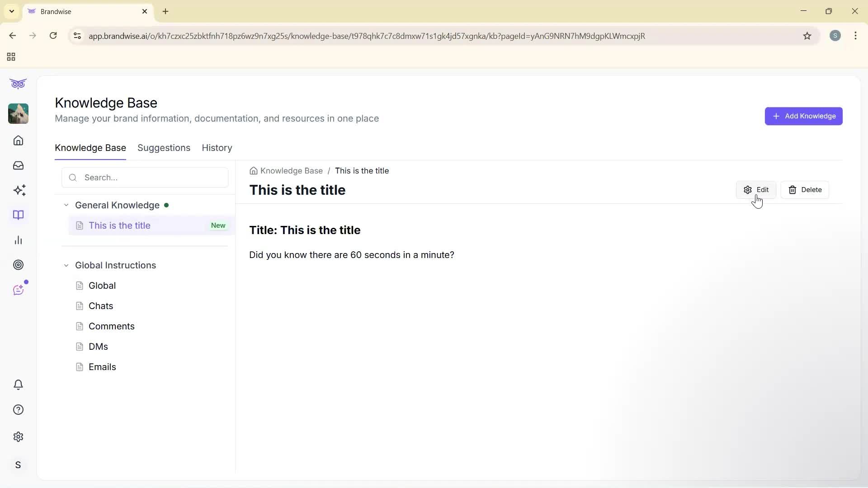Click the Delete button for this article
This screenshot has width=868, height=488.
(805, 189)
